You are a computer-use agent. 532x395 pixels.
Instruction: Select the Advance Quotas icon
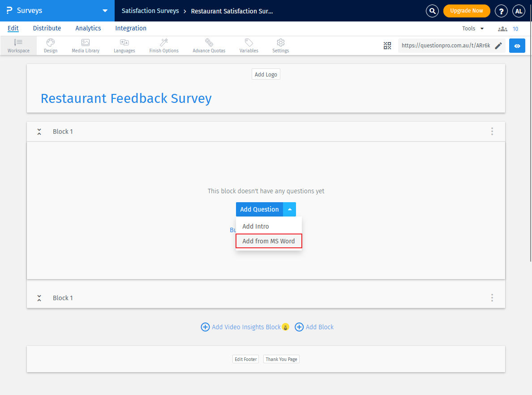click(x=209, y=45)
